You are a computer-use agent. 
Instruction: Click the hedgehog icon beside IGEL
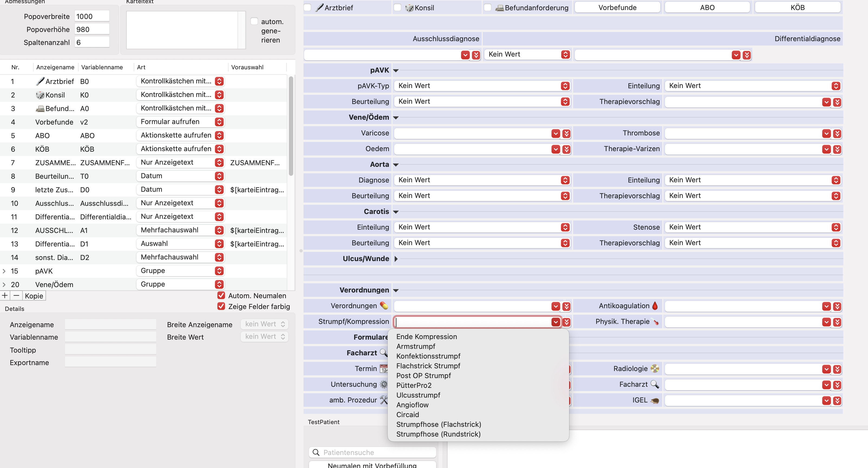pyautogui.click(x=655, y=400)
